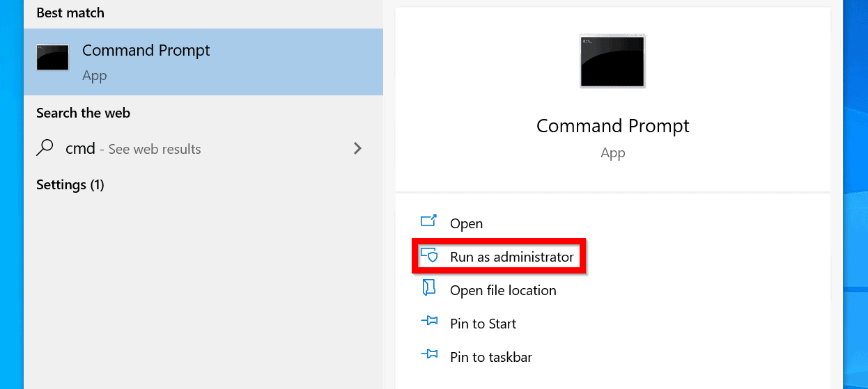Click the Open icon with arrow
The height and width of the screenshot is (389, 868).
(428, 222)
